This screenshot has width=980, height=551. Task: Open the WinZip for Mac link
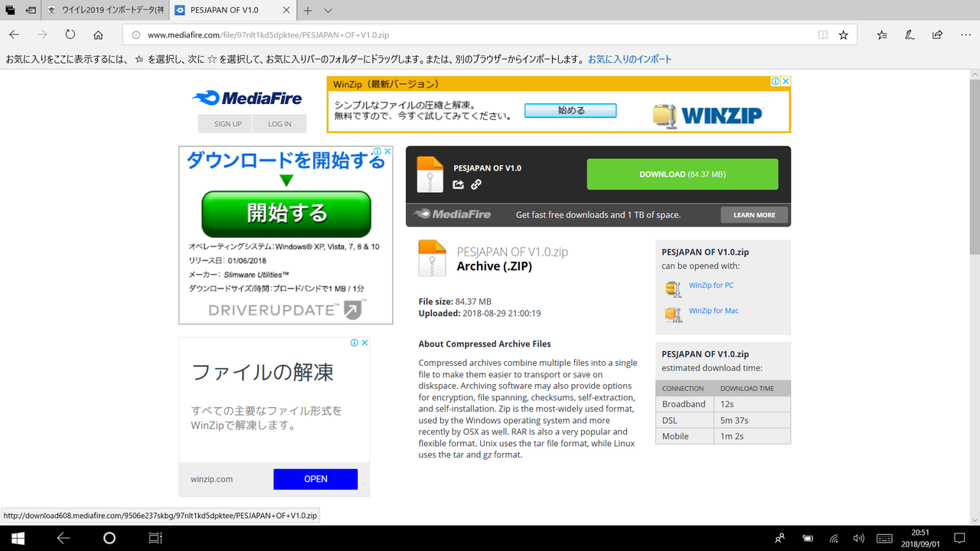point(714,311)
